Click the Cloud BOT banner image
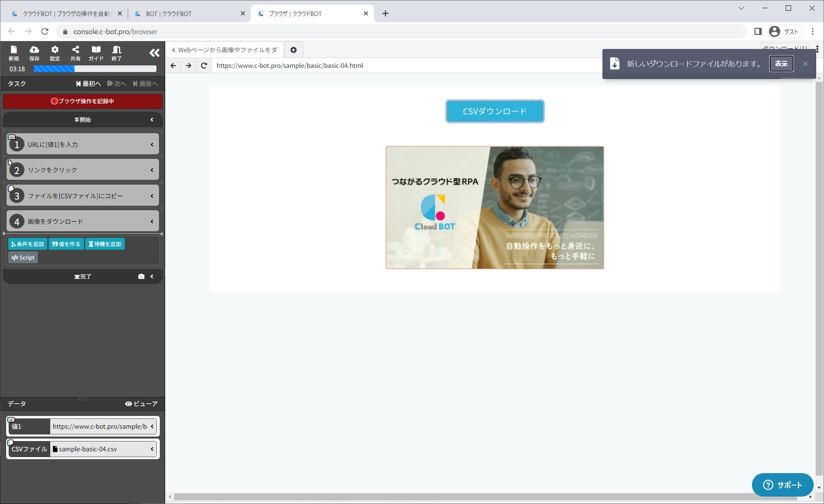The height and width of the screenshot is (504, 824). click(495, 207)
